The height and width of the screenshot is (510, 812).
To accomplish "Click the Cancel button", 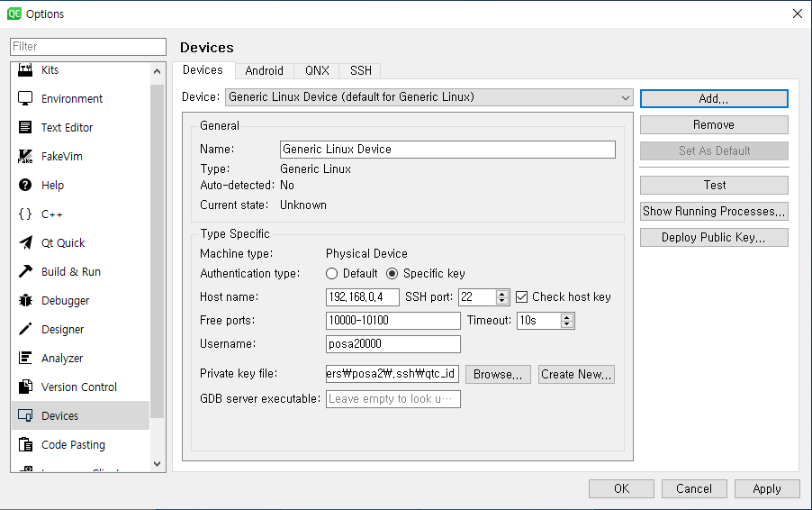I will [x=694, y=488].
